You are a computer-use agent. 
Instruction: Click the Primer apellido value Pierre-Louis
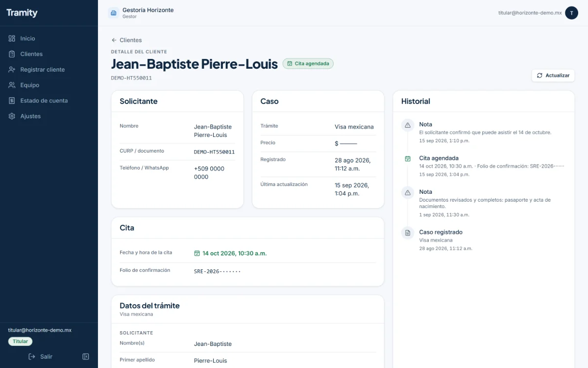pos(211,361)
